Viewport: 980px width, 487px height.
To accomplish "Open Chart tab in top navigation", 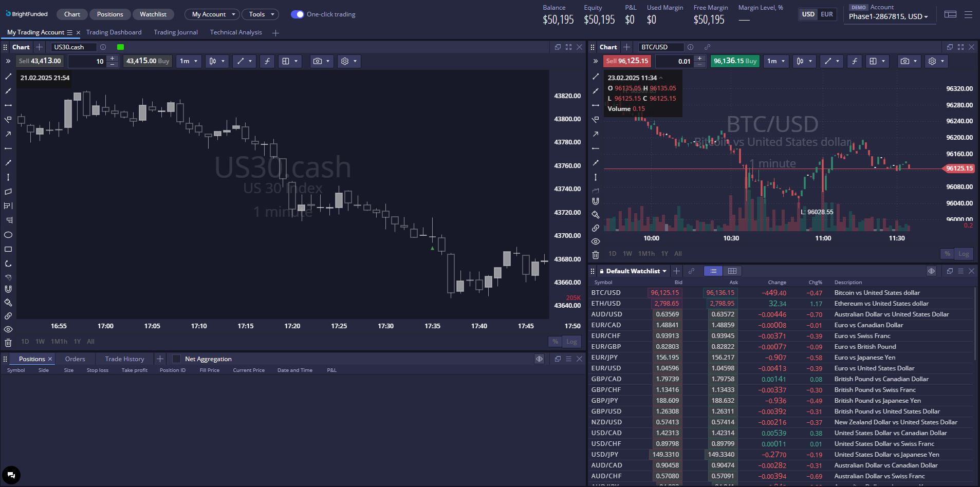I will pyautogui.click(x=72, y=14).
